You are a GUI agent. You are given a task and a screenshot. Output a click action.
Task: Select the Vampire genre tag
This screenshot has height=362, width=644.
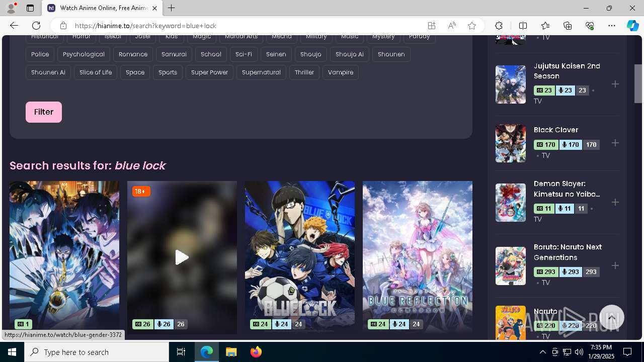pyautogui.click(x=341, y=72)
